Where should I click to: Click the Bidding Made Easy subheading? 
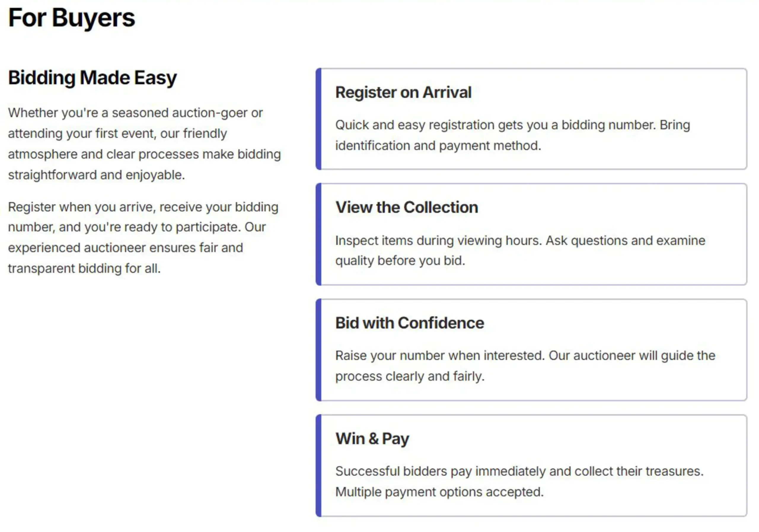coord(93,78)
